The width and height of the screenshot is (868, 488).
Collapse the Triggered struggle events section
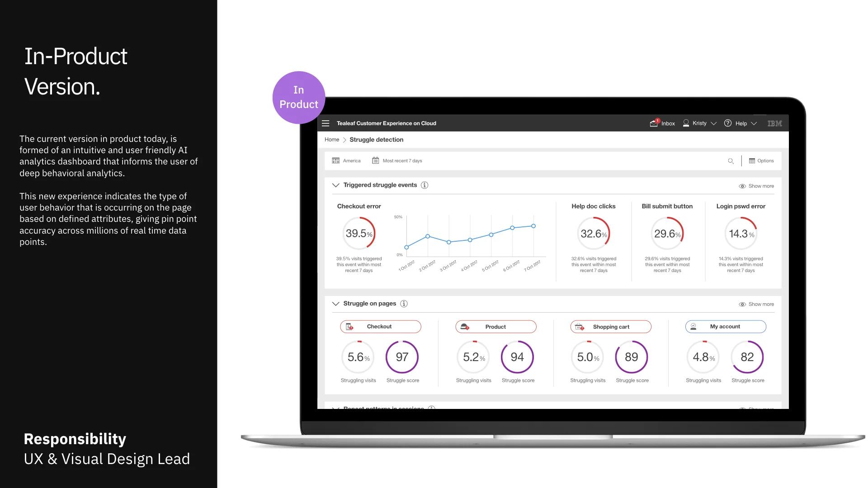point(335,185)
